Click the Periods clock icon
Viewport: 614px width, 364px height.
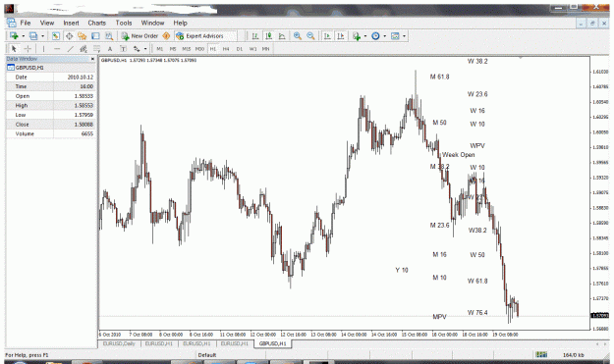pos(375,36)
